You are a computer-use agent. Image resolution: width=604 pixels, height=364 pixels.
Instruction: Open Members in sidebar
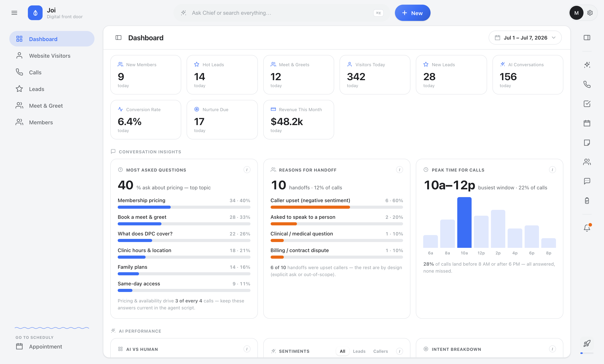point(52,122)
